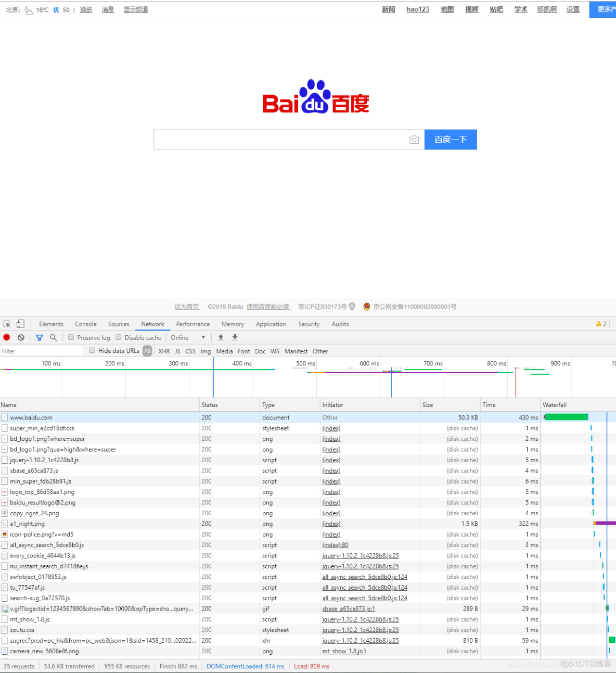Sort requests by the Status column header
This screenshot has width=616, height=673.
pos(229,405)
